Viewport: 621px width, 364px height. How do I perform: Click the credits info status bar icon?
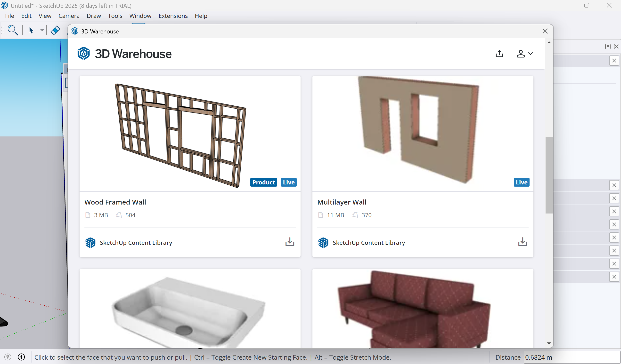(x=21, y=357)
